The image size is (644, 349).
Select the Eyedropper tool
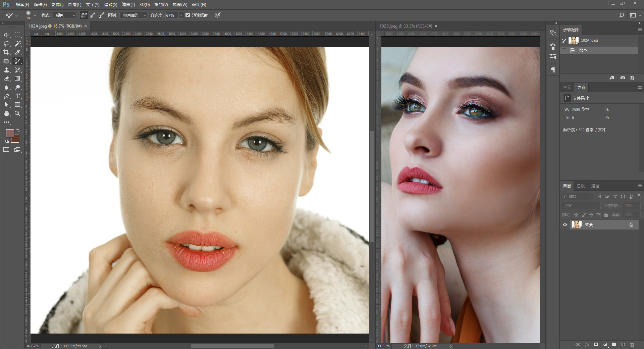[17, 52]
